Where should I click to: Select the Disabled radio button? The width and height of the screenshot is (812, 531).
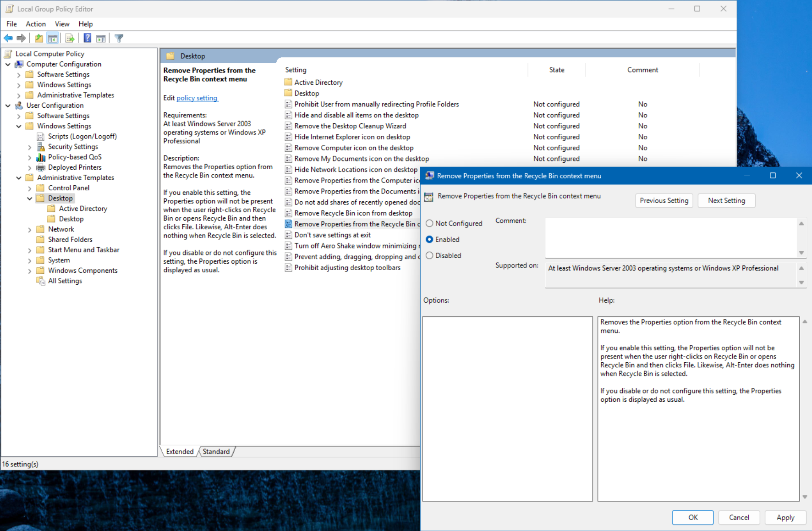tap(429, 255)
